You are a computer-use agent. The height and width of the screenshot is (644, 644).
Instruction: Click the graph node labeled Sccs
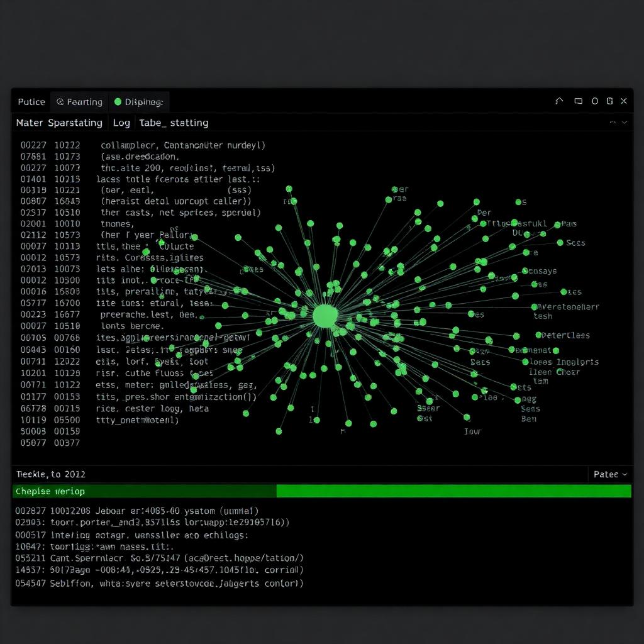[560, 243]
